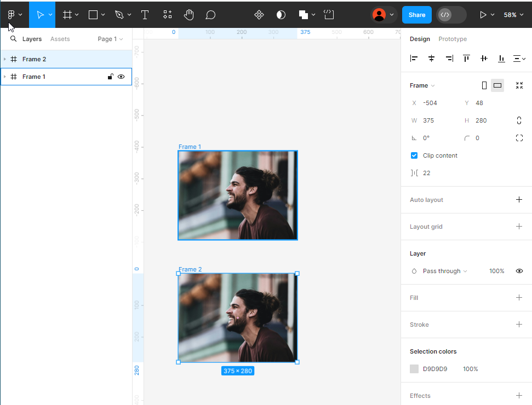This screenshot has width=532, height=405.
Task: Open Move tool options chevron
Action: pos(50,15)
